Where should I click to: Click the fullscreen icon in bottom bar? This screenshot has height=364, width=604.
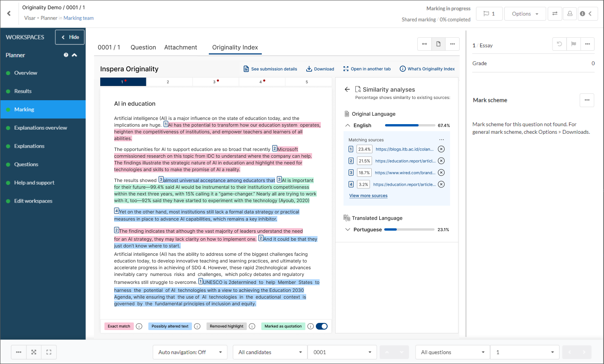49,352
